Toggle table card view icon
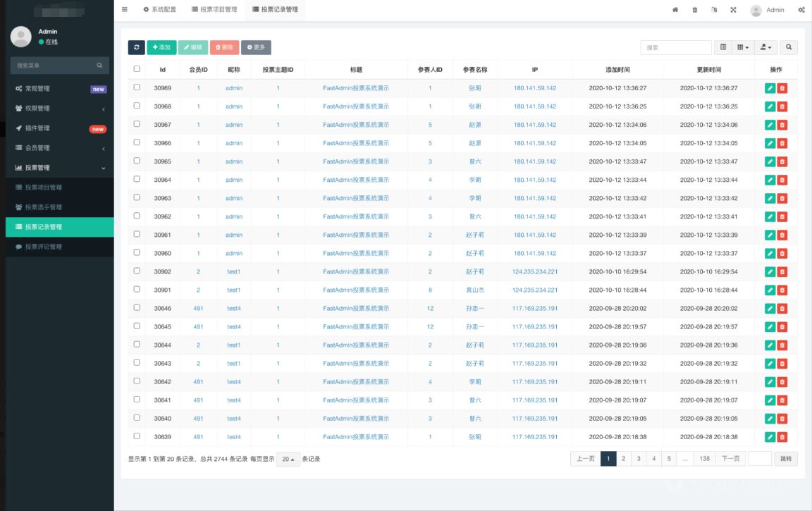812x511 pixels. click(x=723, y=47)
